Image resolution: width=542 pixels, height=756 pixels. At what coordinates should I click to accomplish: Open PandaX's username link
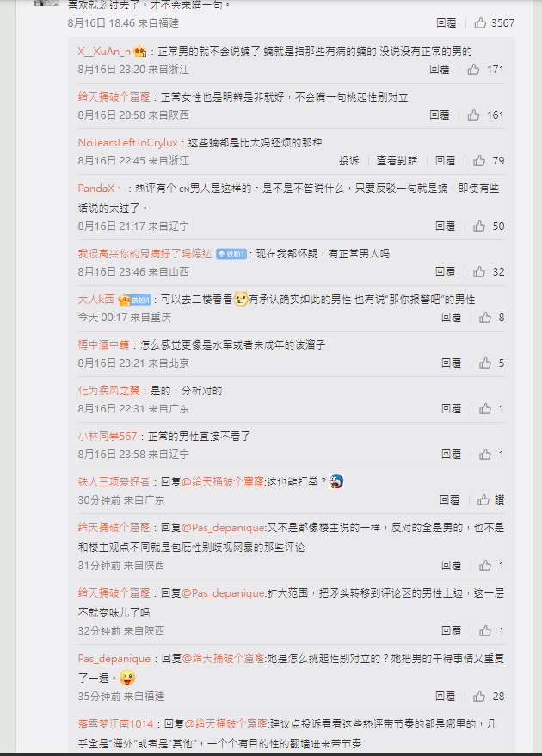96,189
